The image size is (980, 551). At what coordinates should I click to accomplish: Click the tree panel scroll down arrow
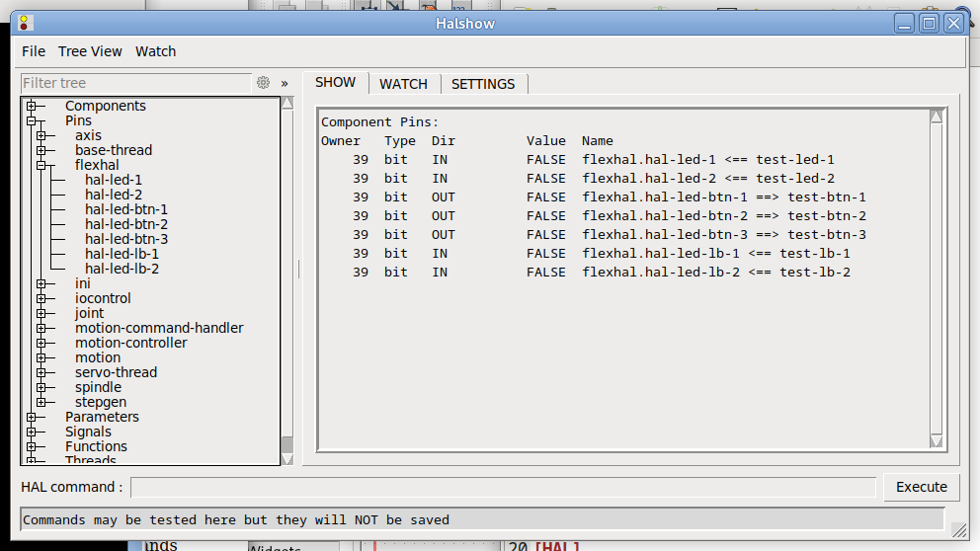click(287, 458)
